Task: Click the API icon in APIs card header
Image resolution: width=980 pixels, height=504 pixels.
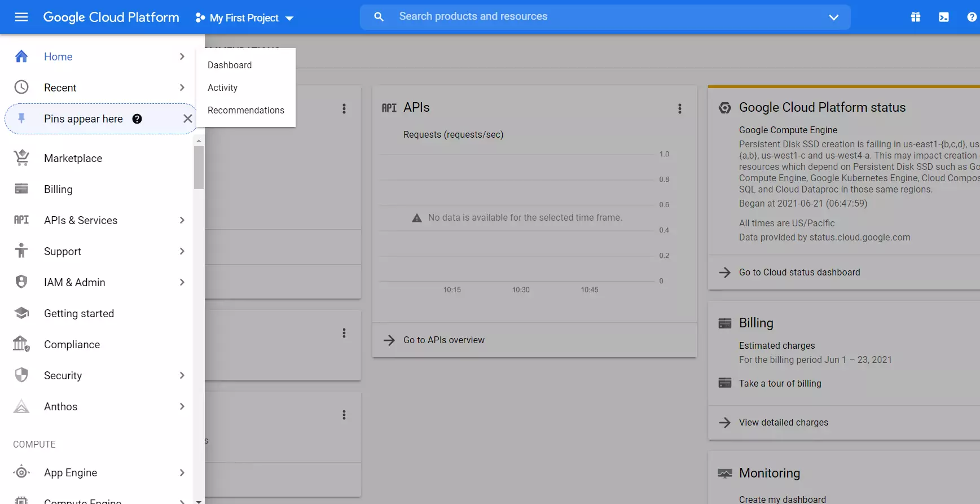Action: point(389,107)
